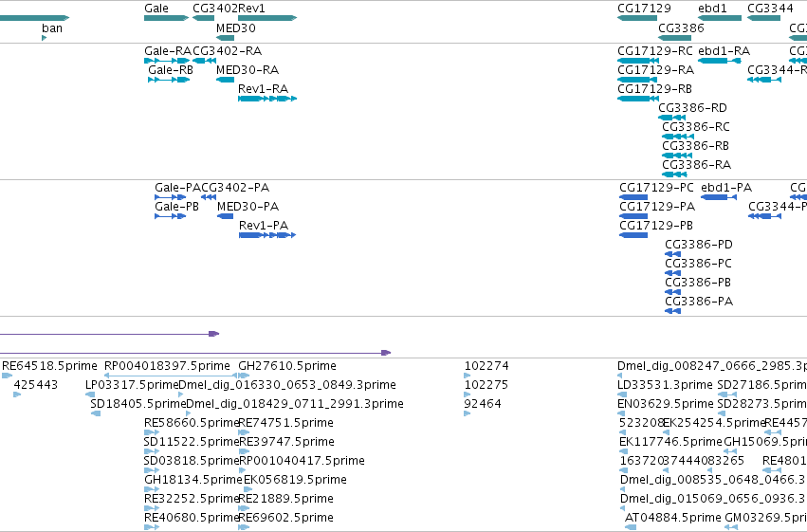Click the MED30 gene feature
This screenshot has width=807, height=532.
point(225,38)
